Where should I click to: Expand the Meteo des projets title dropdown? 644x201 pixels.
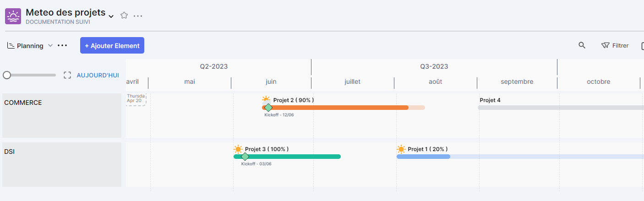(111, 16)
